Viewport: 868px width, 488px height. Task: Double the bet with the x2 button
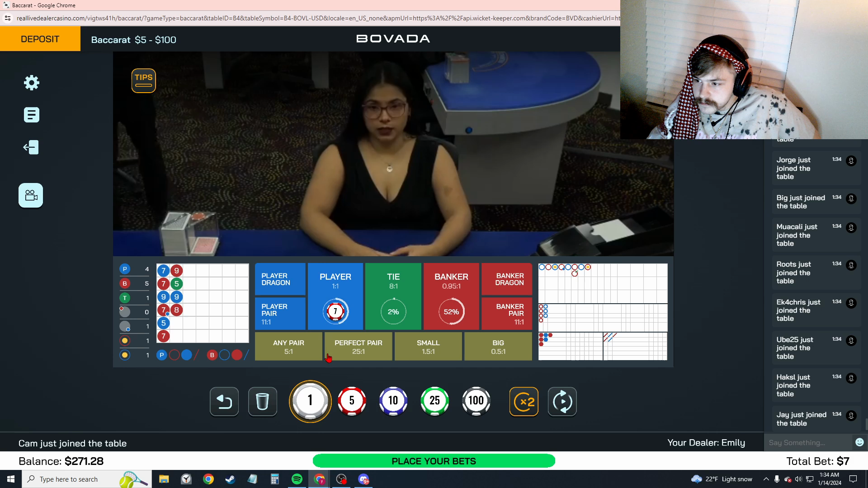524,401
